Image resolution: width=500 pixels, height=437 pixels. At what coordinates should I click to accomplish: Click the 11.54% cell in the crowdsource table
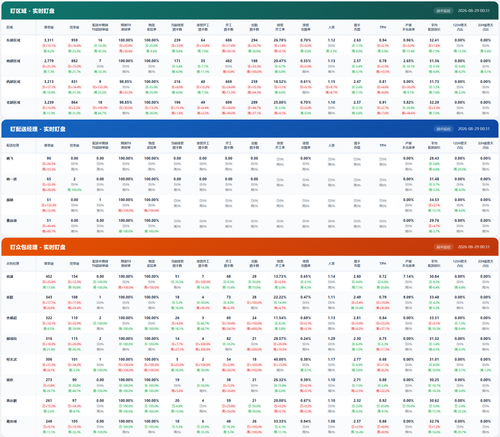[x=280, y=318]
